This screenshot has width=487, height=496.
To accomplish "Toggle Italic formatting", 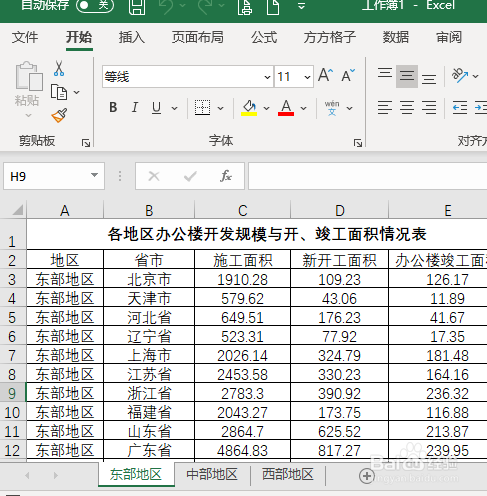I will [x=135, y=107].
